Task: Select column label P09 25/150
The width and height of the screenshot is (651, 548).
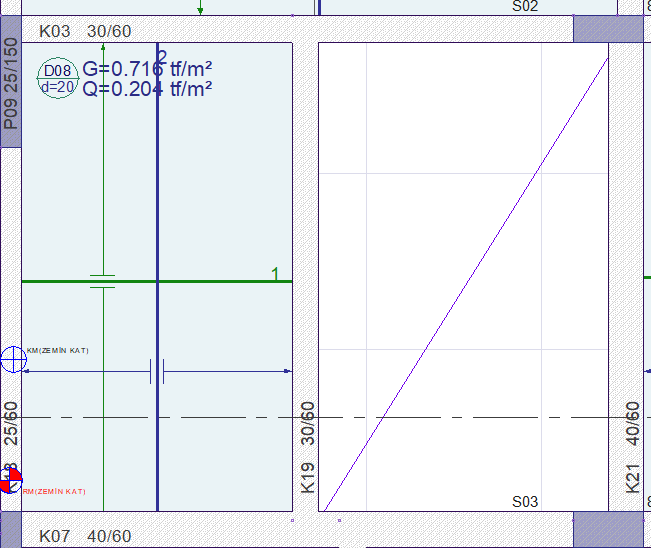Action: pos(11,84)
